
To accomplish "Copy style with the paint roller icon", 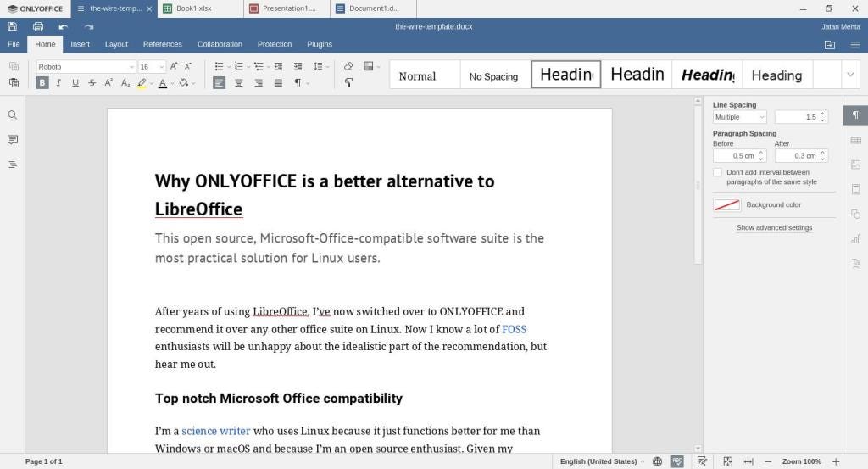I will 348,83.
